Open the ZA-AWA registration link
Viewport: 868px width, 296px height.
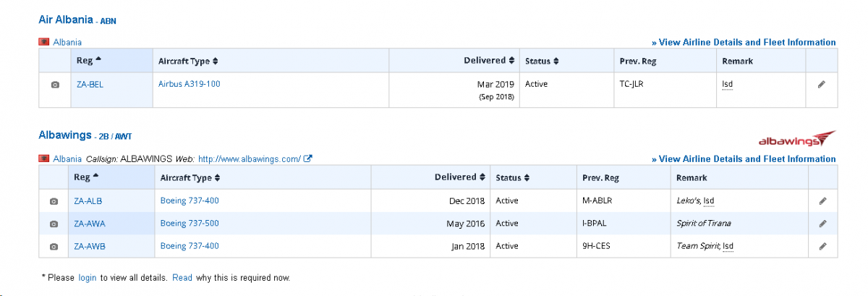90,224
